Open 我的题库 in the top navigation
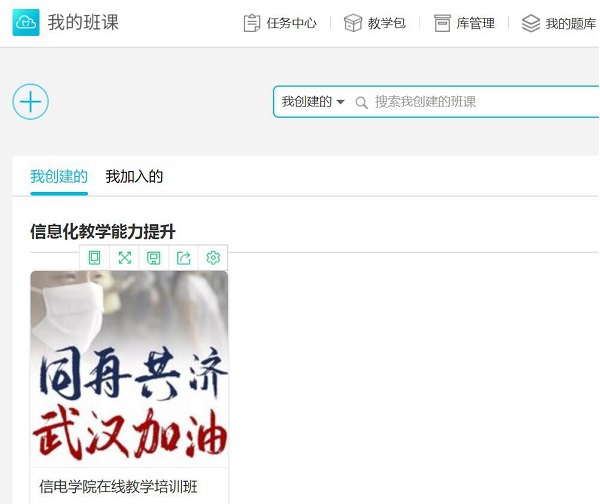600x504 pixels. (559, 23)
